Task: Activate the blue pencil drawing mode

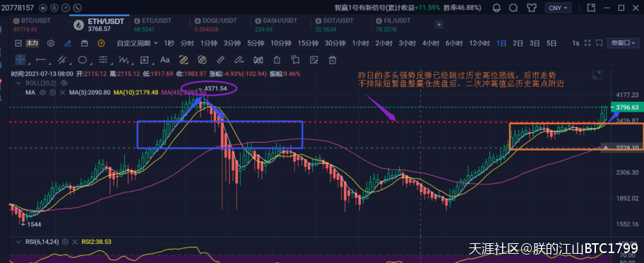Action: pyautogui.click(x=68, y=43)
